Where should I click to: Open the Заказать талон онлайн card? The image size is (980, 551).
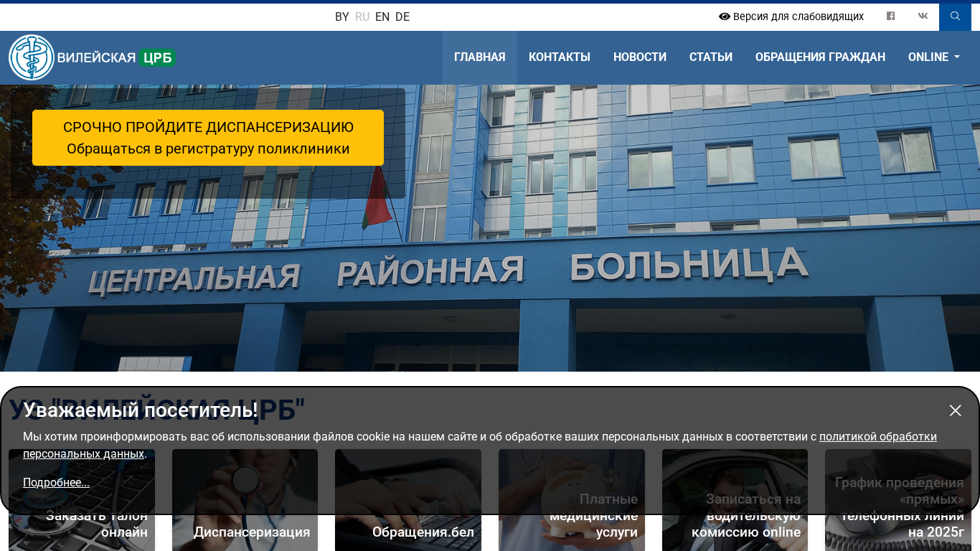tap(82, 500)
